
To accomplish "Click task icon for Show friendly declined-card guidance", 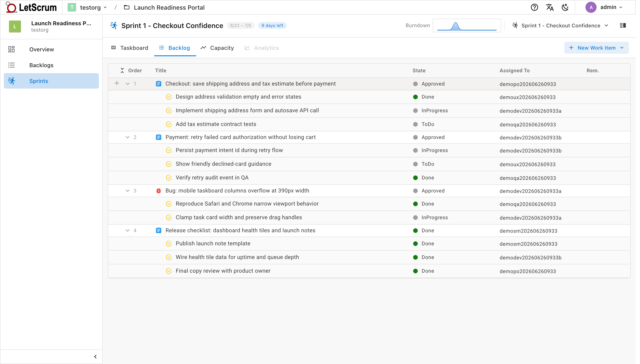I will pos(169,164).
